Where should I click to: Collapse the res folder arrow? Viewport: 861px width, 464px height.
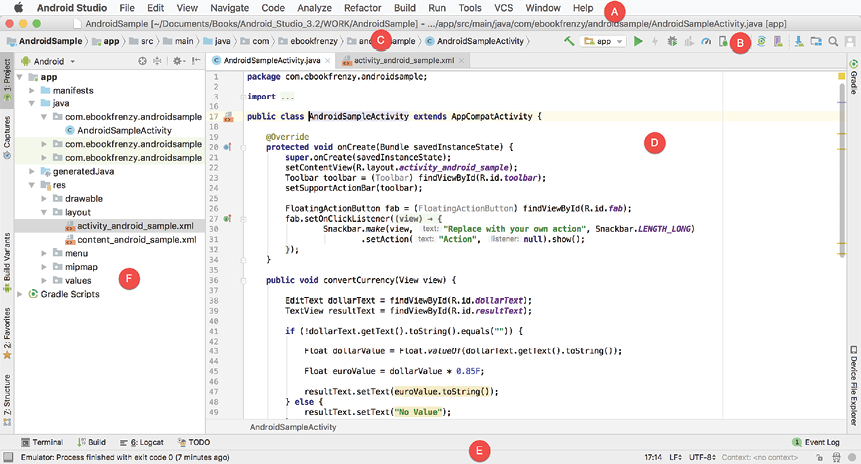pos(32,185)
